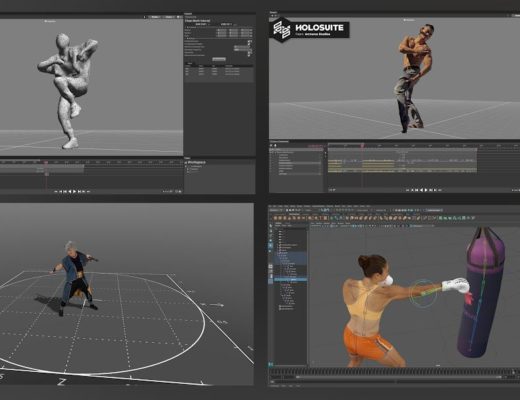Adjust the first slider in properties panel

pyautogui.click(x=242, y=47)
